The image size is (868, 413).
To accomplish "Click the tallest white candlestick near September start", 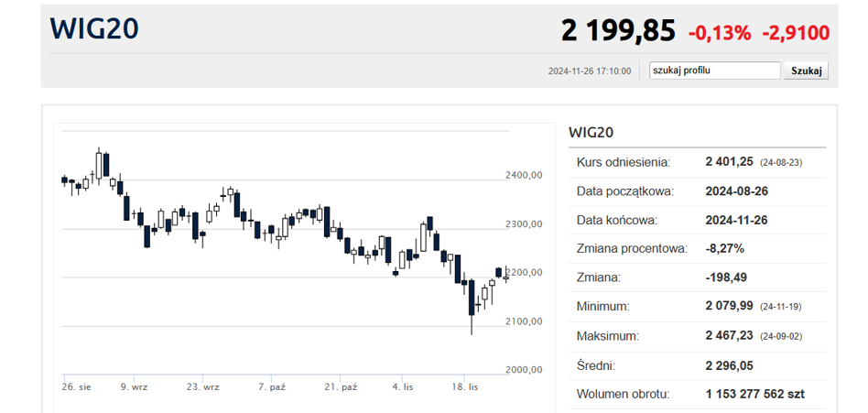I will tap(99, 164).
